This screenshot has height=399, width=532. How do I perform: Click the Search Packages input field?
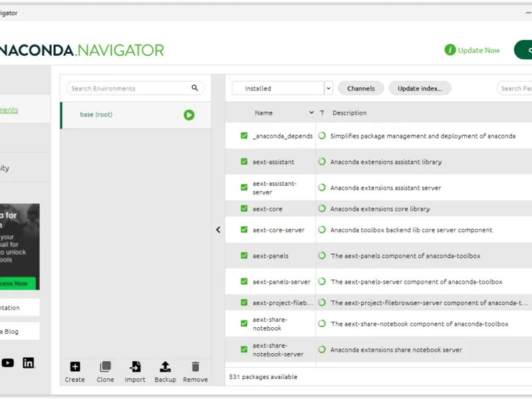point(514,88)
